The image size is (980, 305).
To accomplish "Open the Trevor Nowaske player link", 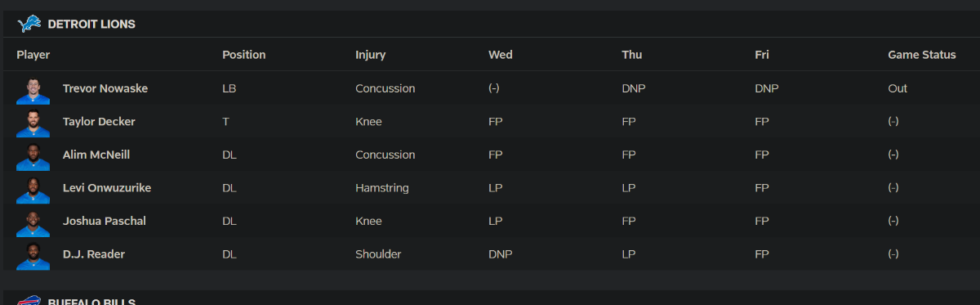I will point(105,88).
